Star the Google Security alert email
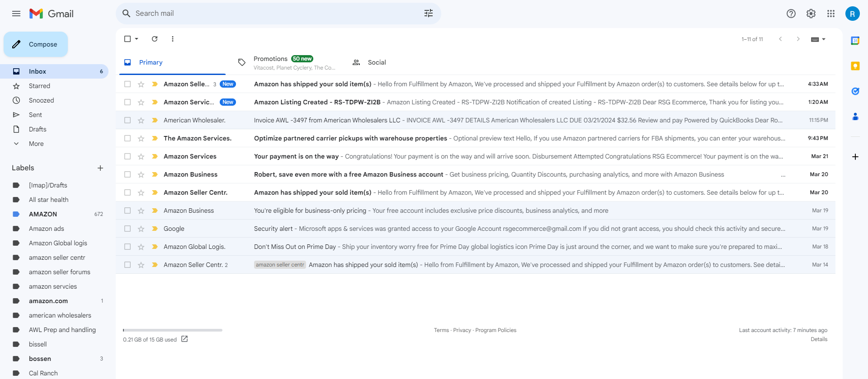This screenshot has width=868, height=379. (141, 229)
